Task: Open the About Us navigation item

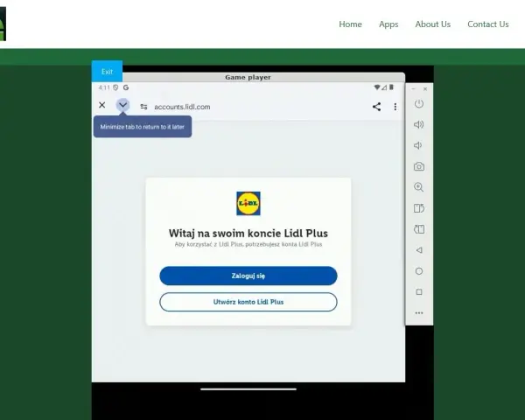Action: [432, 24]
